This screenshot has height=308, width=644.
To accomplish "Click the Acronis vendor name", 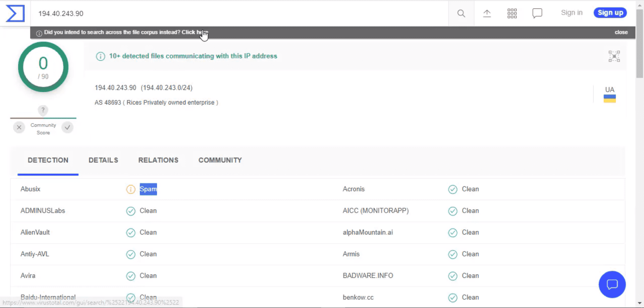I will coord(354,189).
